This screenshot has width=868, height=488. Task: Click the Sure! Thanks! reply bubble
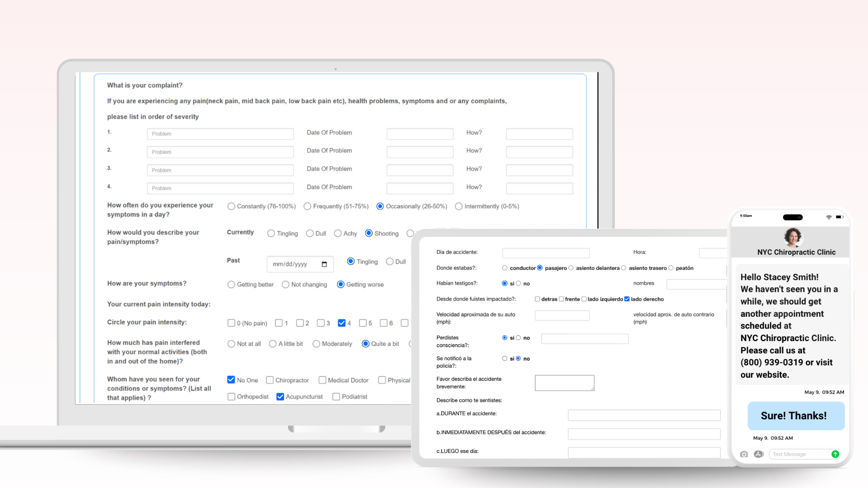pyautogui.click(x=796, y=416)
